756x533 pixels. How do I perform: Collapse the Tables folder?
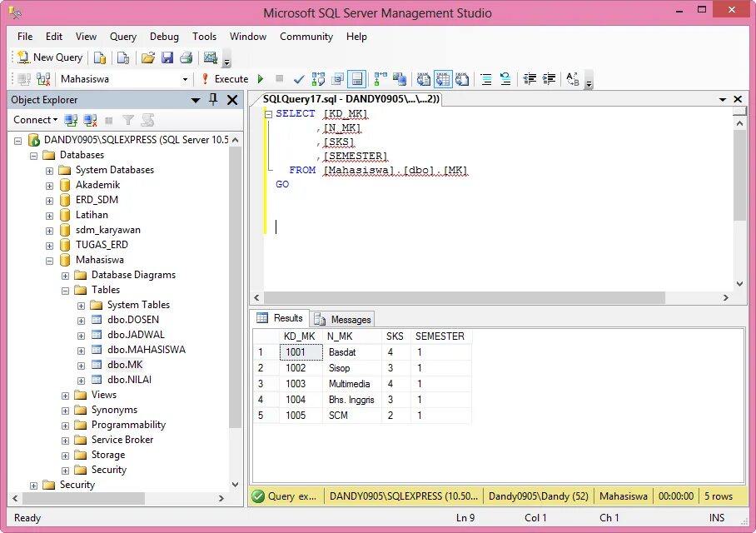coord(66,291)
